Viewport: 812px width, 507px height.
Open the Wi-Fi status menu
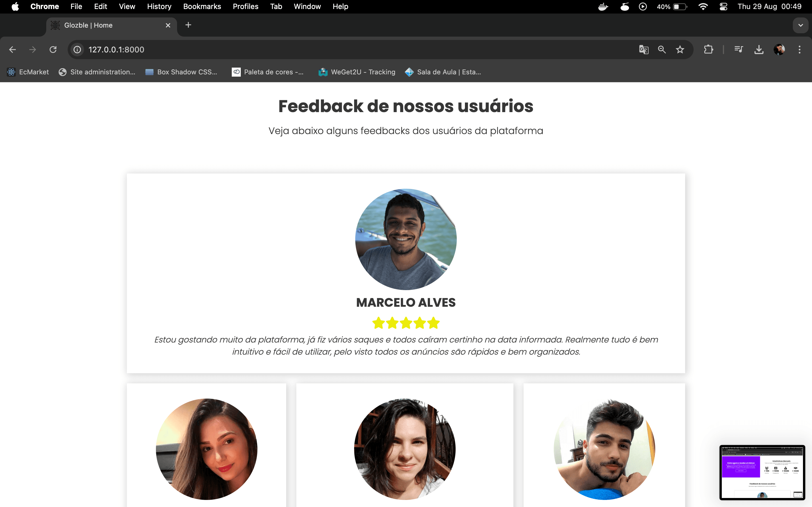tap(703, 7)
